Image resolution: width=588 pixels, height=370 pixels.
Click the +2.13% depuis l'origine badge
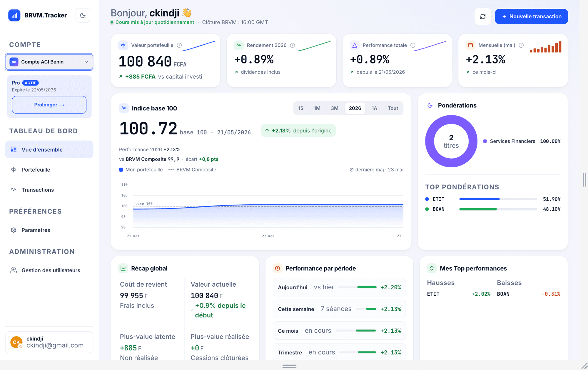point(298,131)
